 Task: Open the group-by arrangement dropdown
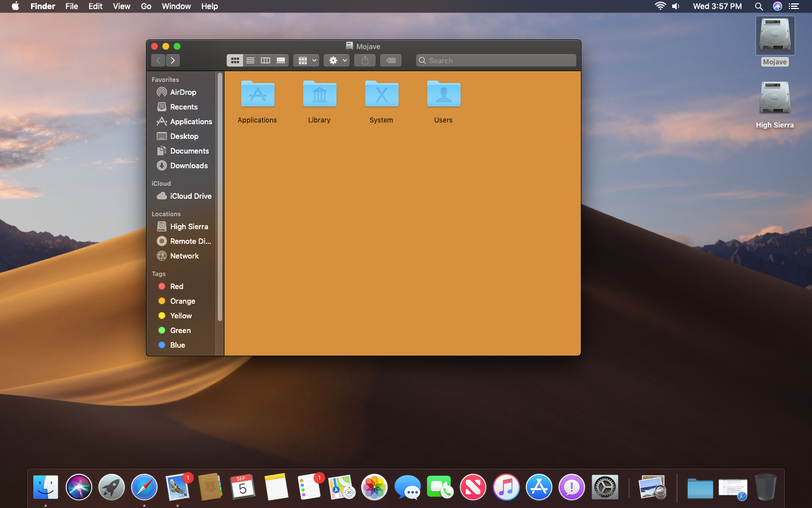click(x=306, y=60)
